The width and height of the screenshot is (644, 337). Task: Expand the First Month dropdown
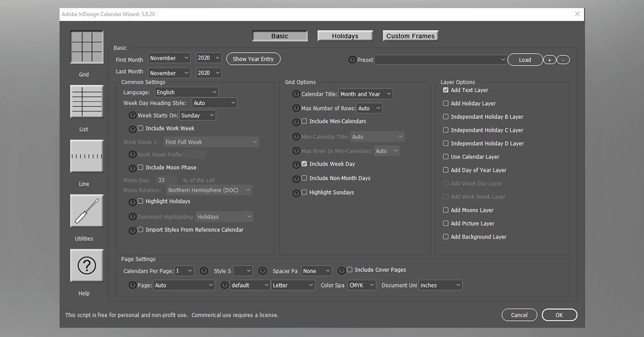(x=169, y=58)
